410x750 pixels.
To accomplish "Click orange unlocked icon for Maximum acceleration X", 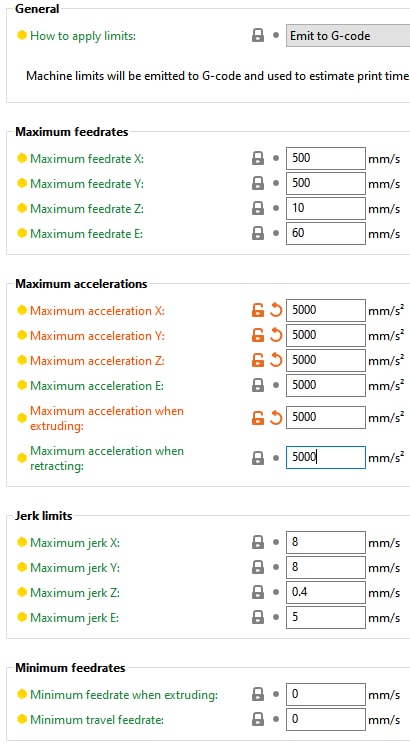I will tap(258, 310).
